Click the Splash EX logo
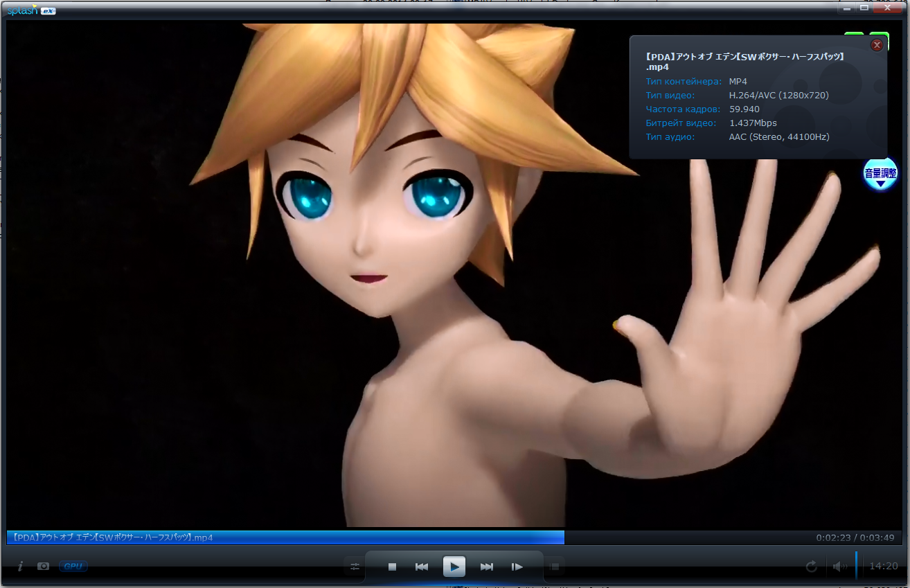 tap(31, 10)
